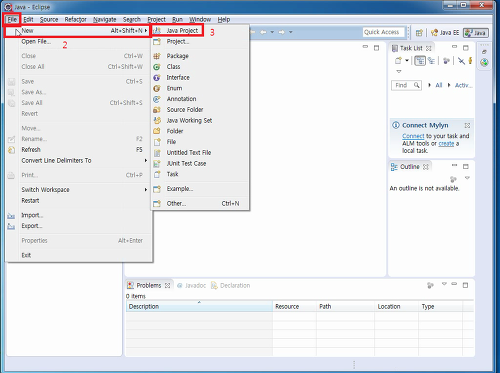Click the New Task icon in Task List

398,61
